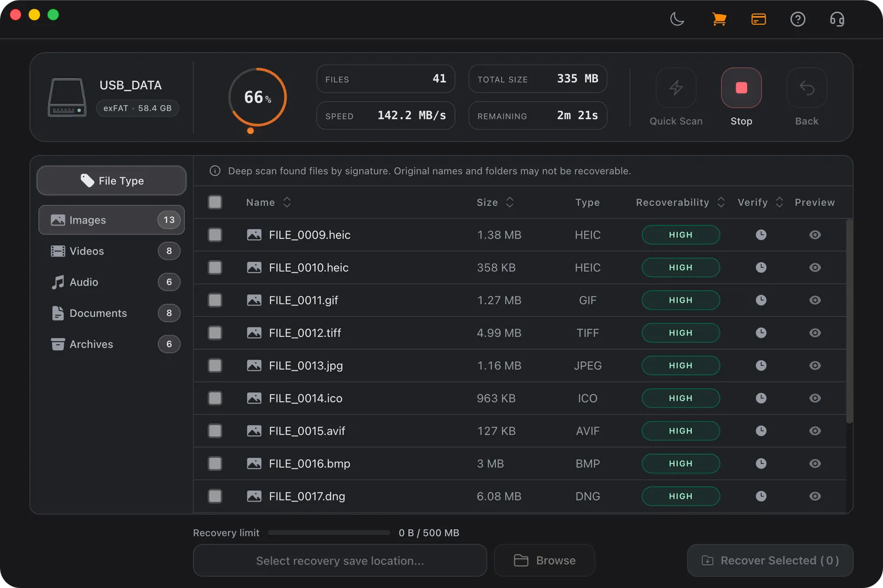Click the Back arrow icon
Image resolution: width=883 pixels, height=588 pixels.
click(x=807, y=88)
